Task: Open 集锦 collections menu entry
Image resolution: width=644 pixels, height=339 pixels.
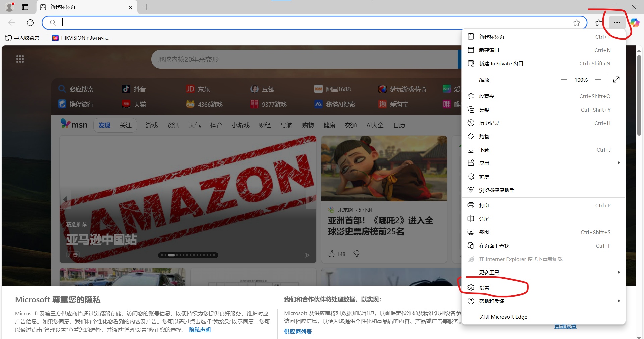Action: tap(543, 110)
